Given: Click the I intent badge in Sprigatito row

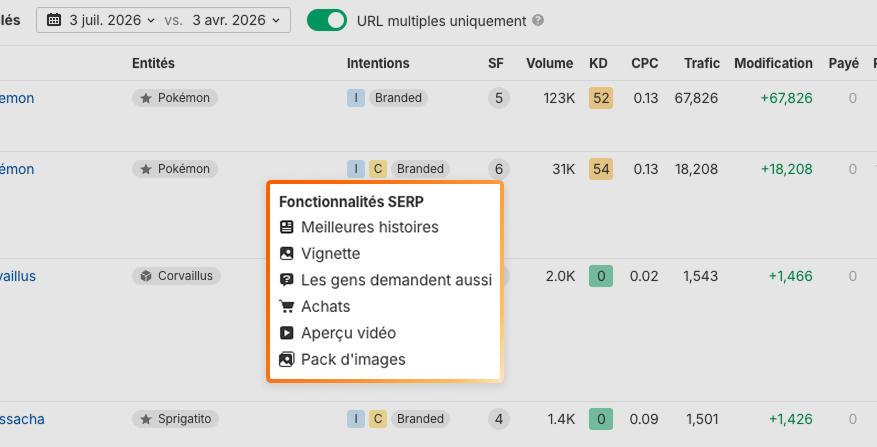Looking at the screenshot, I should [356, 419].
